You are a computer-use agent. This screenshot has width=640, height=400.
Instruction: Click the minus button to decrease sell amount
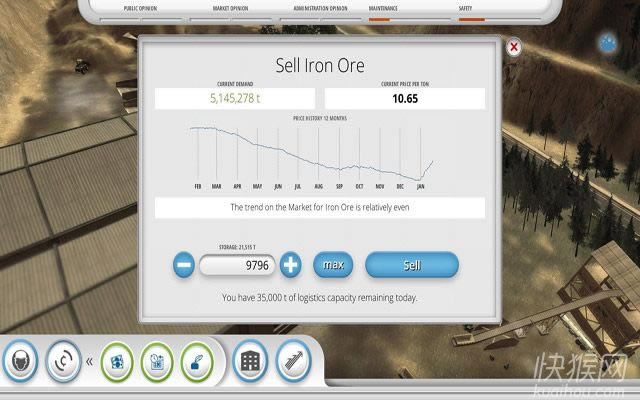(x=184, y=265)
